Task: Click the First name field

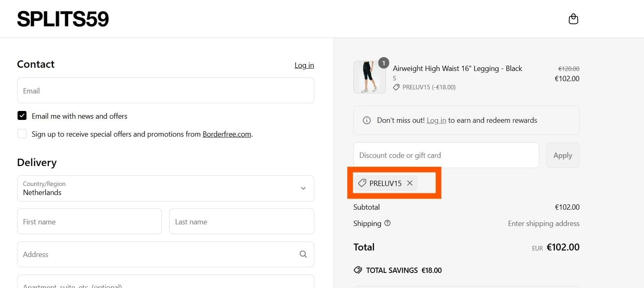Action: point(90,222)
